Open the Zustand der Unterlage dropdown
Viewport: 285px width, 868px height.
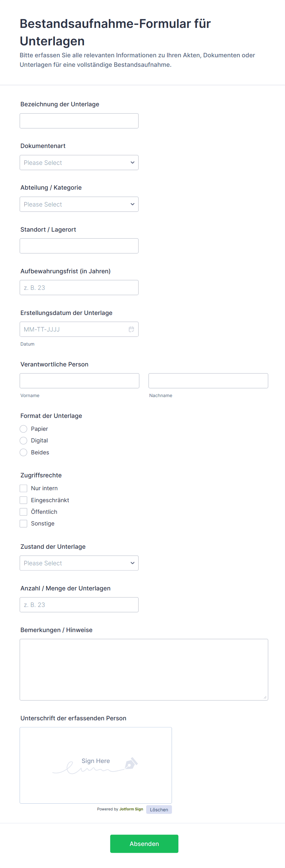(79, 563)
